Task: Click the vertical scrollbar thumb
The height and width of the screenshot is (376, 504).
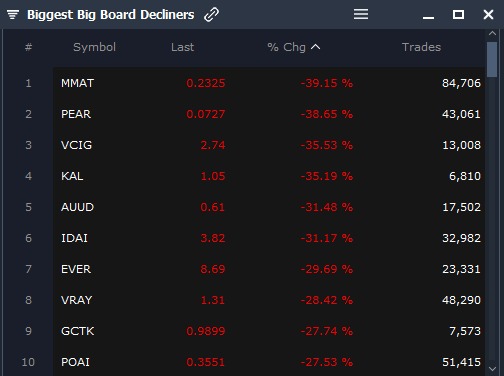Action: click(492, 59)
